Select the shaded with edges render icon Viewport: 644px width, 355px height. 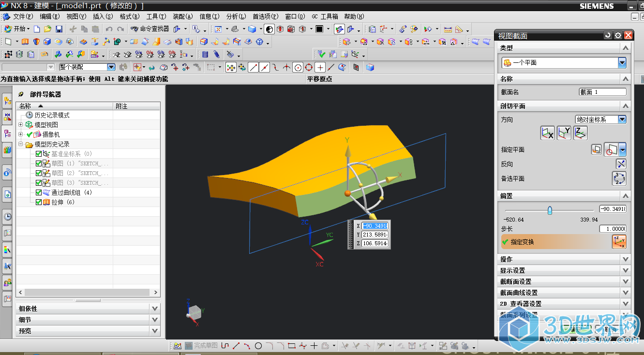pos(252,29)
